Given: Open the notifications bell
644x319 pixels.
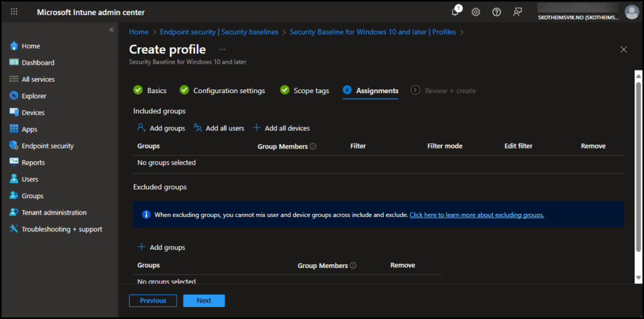Looking at the screenshot, I should click(455, 12).
